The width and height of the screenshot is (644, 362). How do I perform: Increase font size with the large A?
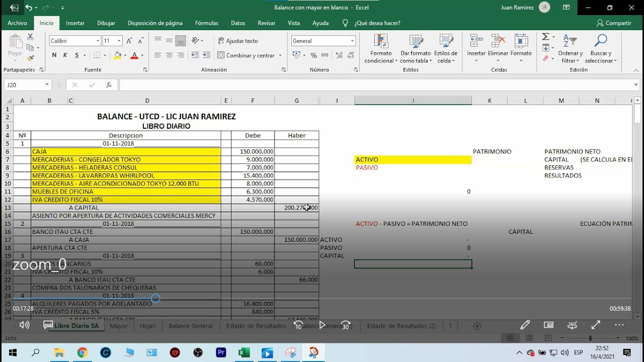tap(129, 41)
